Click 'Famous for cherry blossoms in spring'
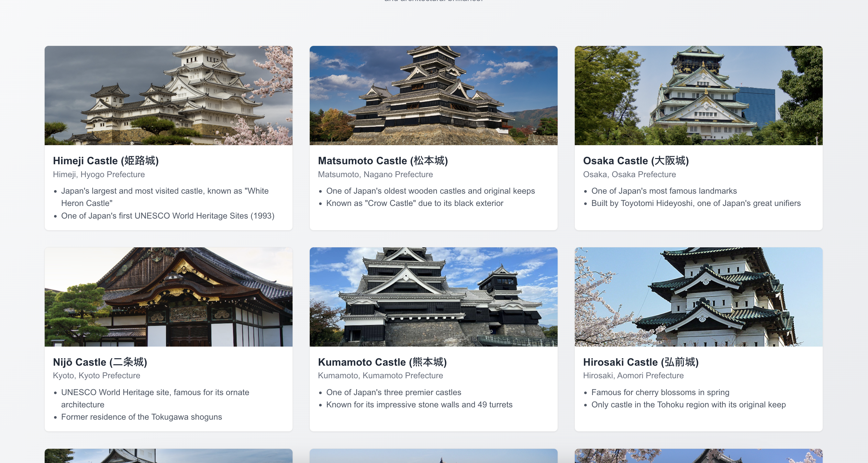This screenshot has width=868, height=463. 660,392
